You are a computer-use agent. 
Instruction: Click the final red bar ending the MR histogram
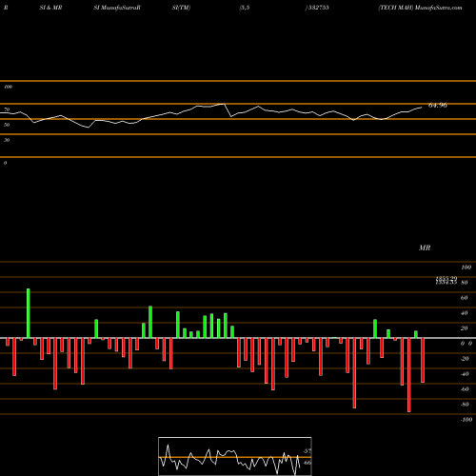[423, 361]
